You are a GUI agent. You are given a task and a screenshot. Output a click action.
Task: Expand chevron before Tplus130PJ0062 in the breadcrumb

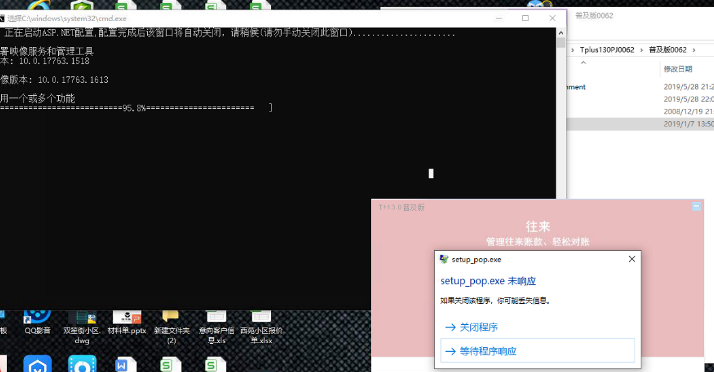click(573, 50)
